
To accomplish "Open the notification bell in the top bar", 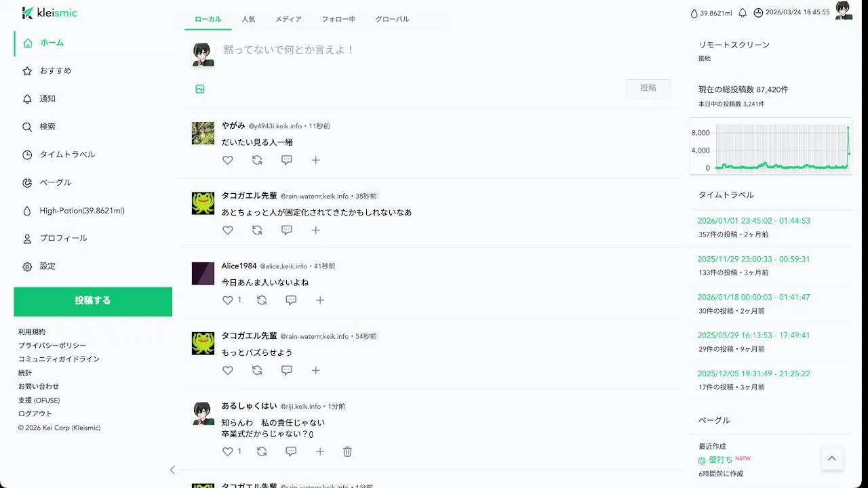I will (x=743, y=13).
